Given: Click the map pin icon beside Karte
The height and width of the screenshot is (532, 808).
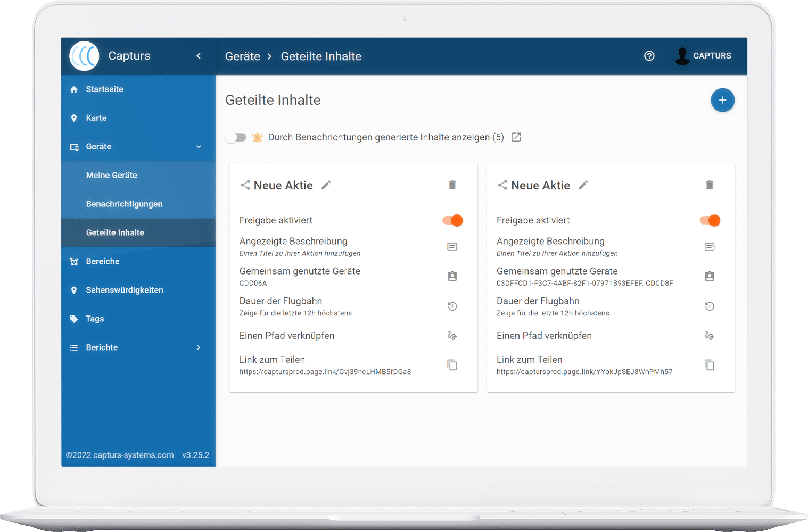Looking at the screenshot, I should point(74,118).
